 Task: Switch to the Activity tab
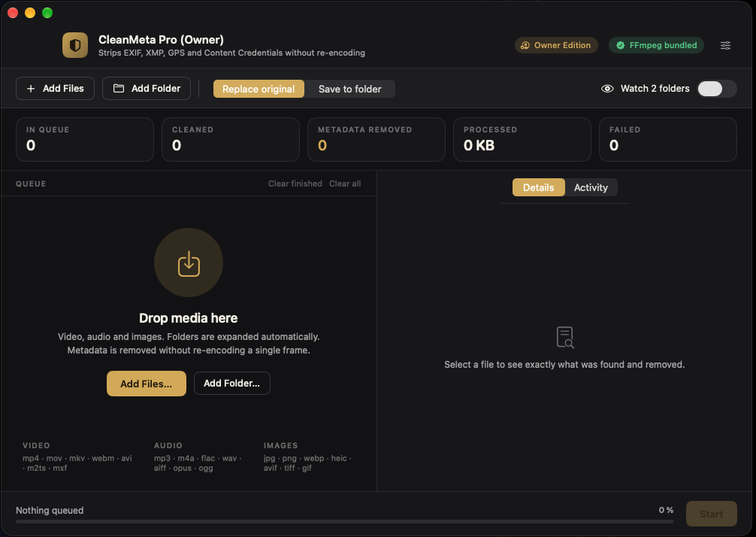coord(591,188)
